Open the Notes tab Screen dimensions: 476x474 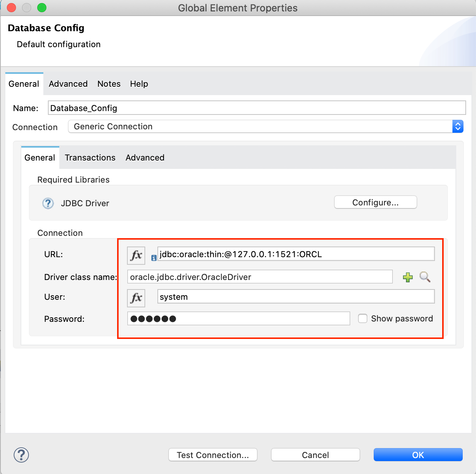pos(109,84)
